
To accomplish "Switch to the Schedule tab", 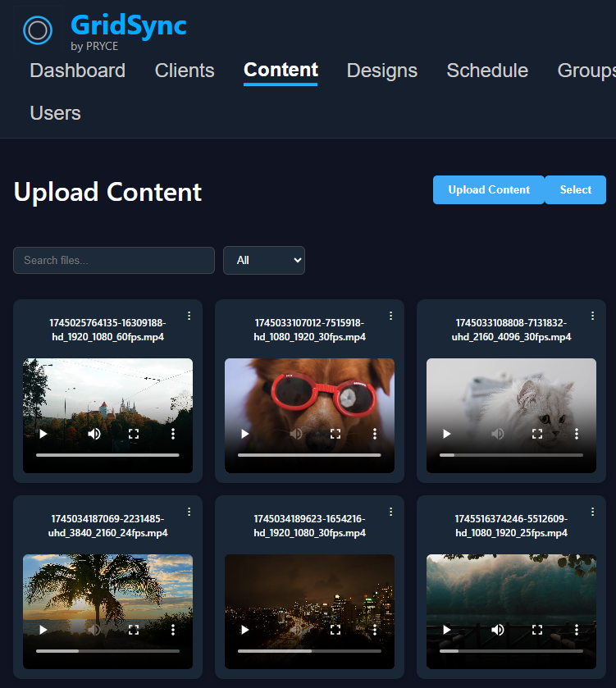I will 487,71.
